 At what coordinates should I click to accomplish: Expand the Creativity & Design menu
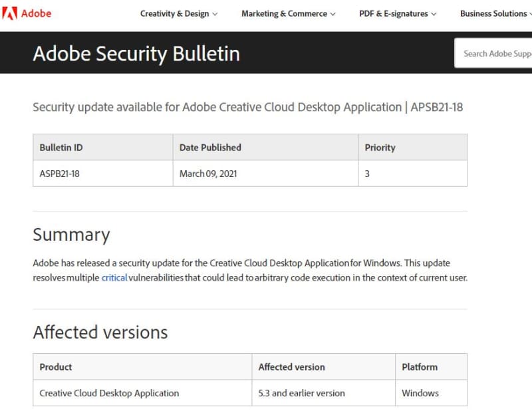click(x=178, y=14)
